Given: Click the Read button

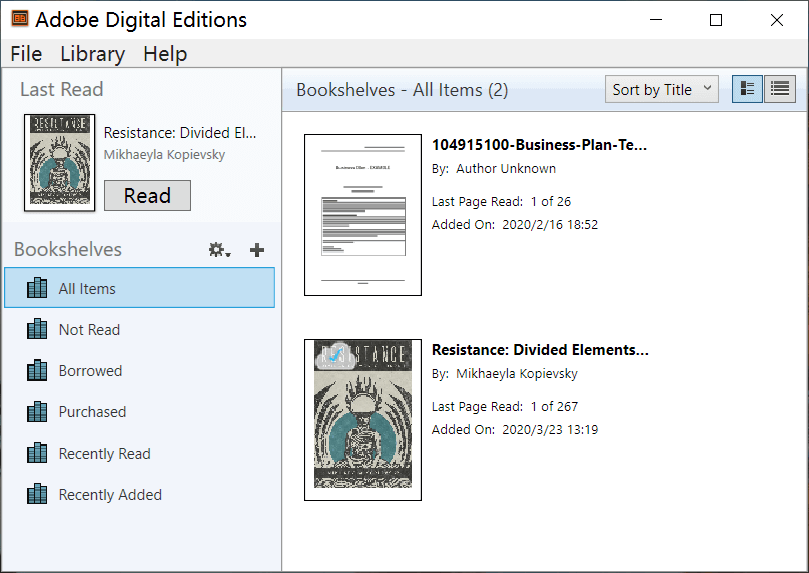Looking at the screenshot, I should tap(148, 195).
